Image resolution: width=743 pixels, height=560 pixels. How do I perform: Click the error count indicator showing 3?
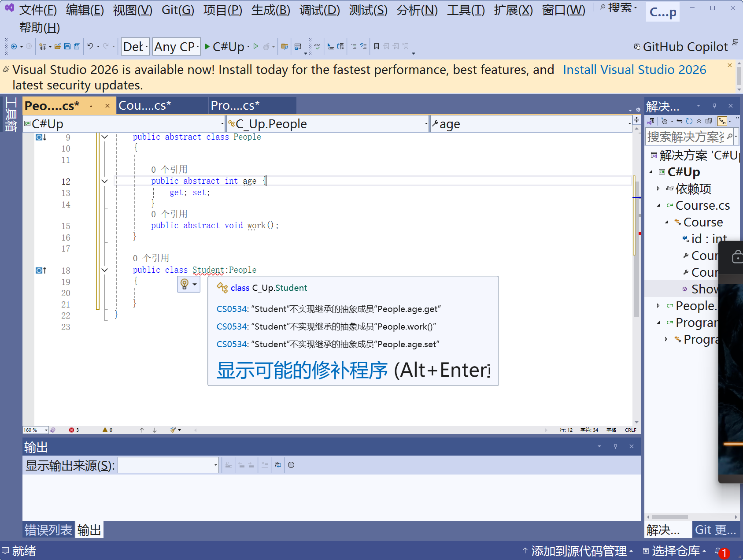tap(74, 430)
